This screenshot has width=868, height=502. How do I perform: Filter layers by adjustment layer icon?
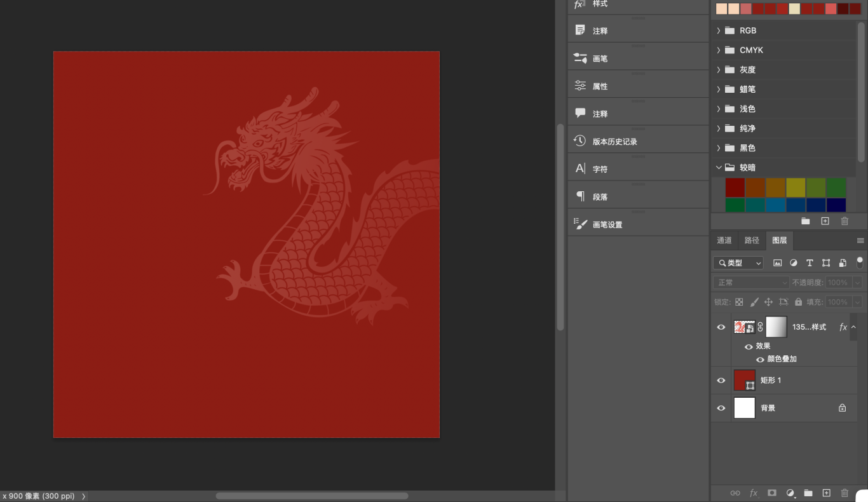793,263
